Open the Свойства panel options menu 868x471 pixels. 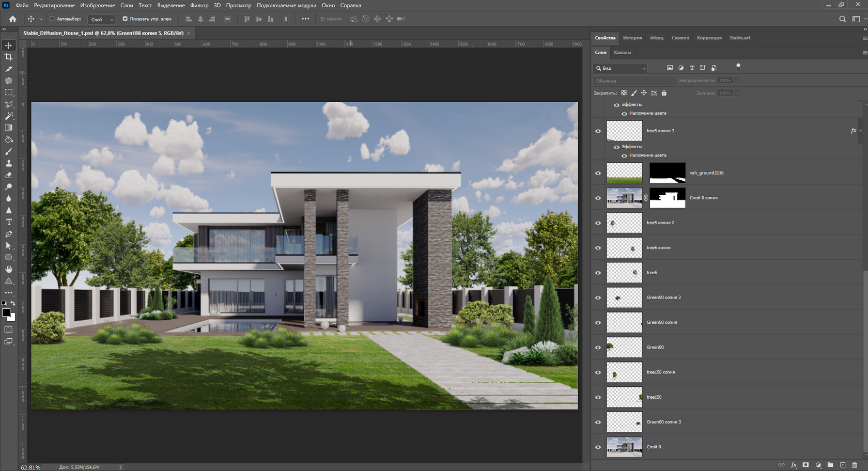click(x=864, y=38)
